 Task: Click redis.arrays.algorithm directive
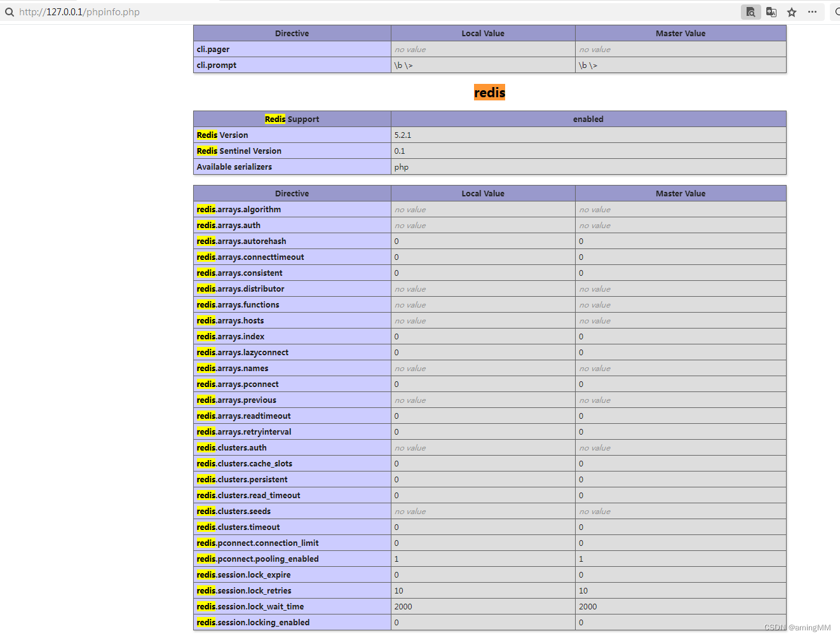coord(239,210)
